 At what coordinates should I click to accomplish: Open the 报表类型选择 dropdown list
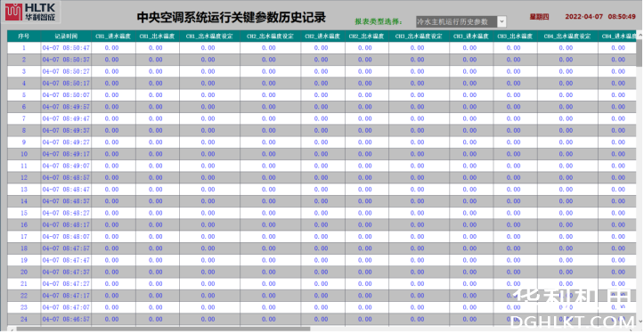click(501, 21)
